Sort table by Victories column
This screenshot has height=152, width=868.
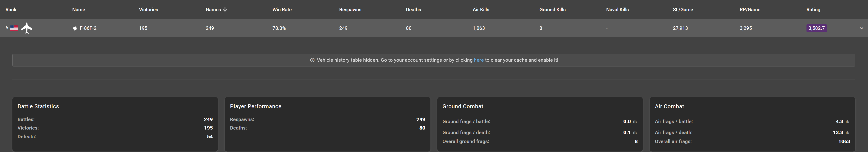point(148,10)
